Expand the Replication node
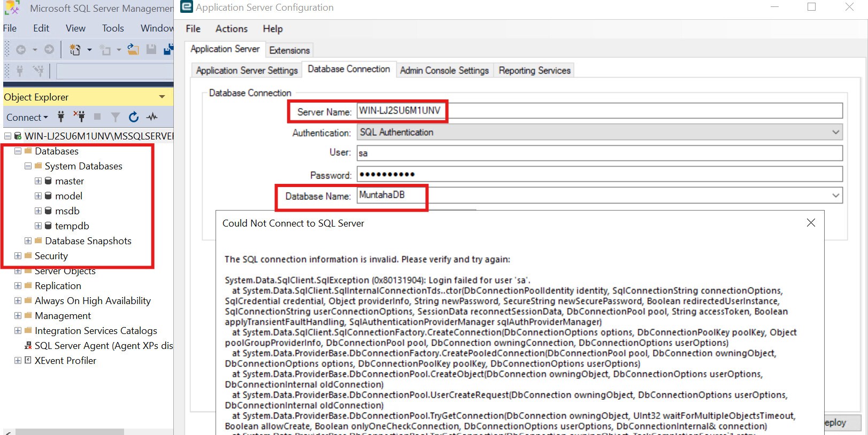Image resolution: width=868 pixels, height=435 pixels. click(x=18, y=286)
